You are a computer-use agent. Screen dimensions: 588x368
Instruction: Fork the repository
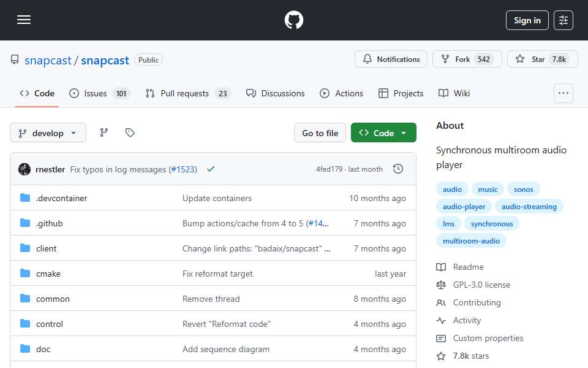(x=467, y=59)
